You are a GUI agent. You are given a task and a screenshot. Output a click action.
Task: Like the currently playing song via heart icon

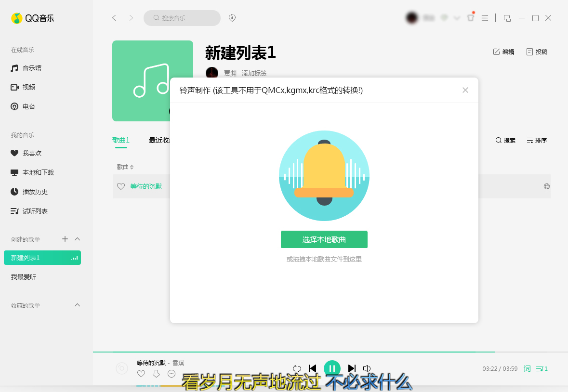[x=141, y=373]
